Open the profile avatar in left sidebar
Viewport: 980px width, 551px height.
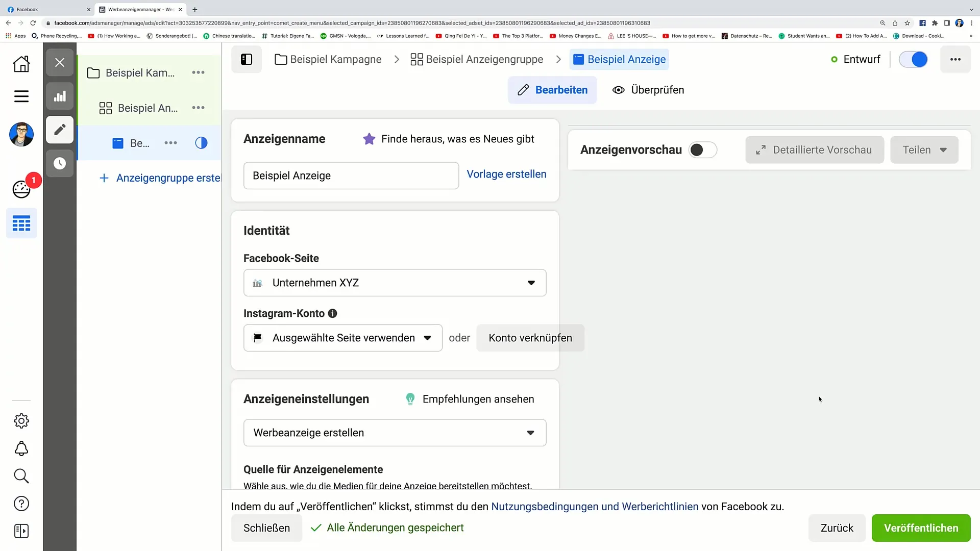point(21,134)
